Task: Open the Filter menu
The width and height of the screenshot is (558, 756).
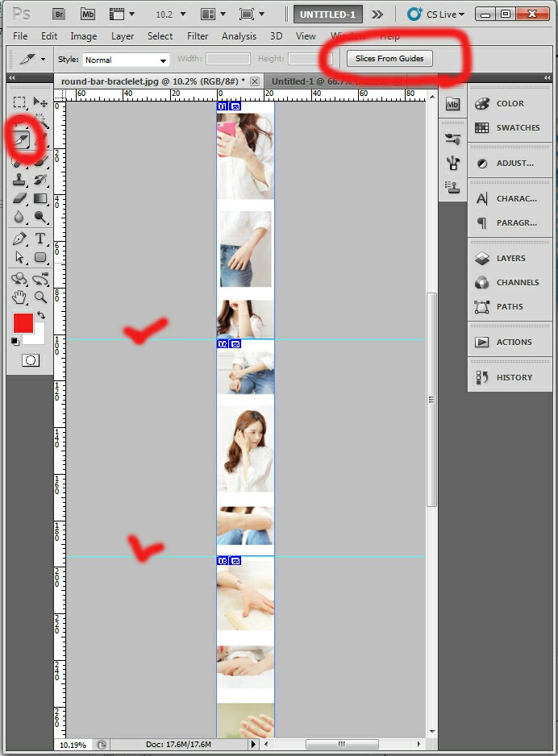Action: (198, 36)
